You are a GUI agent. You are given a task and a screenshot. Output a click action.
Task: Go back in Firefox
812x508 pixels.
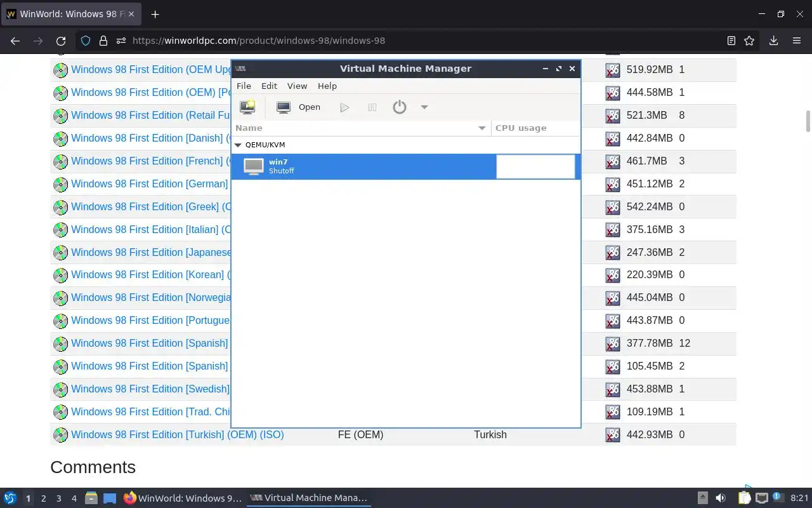click(15, 41)
